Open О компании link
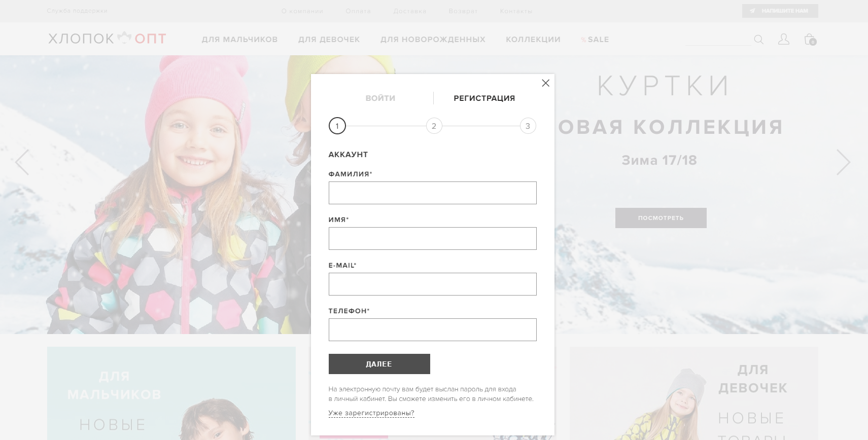 click(302, 11)
